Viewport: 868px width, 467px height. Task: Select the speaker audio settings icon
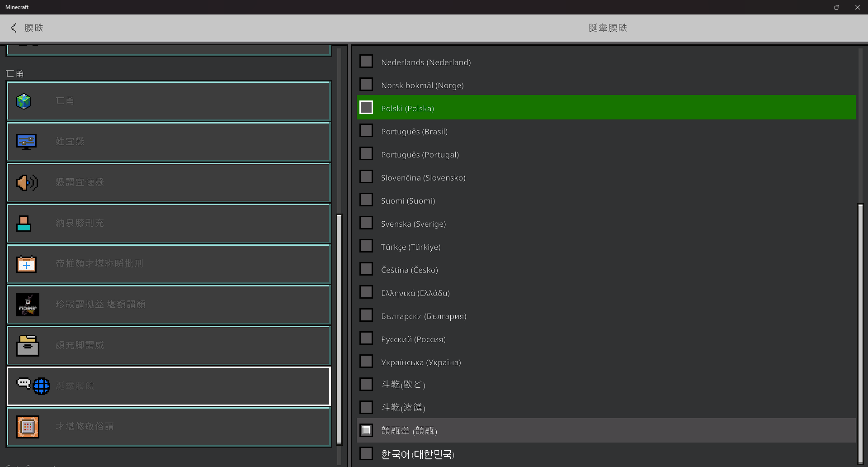click(27, 182)
